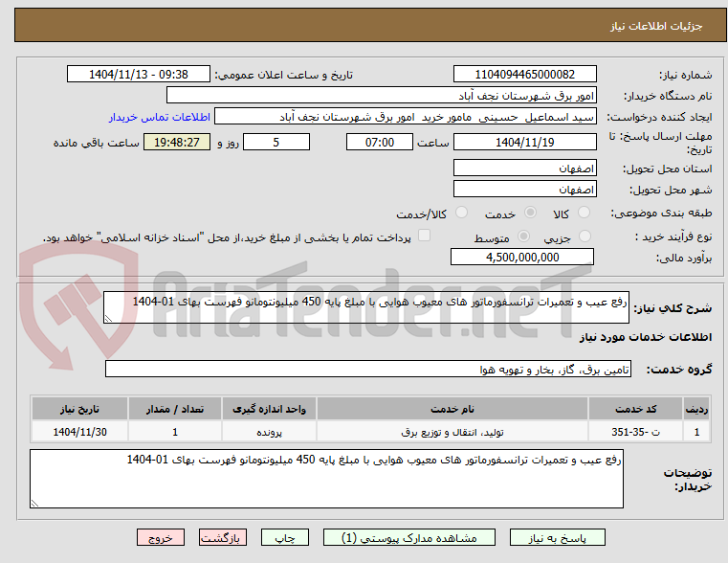
Task: Click the استان محل تحویل field
Action: click(x=524, y=169)
